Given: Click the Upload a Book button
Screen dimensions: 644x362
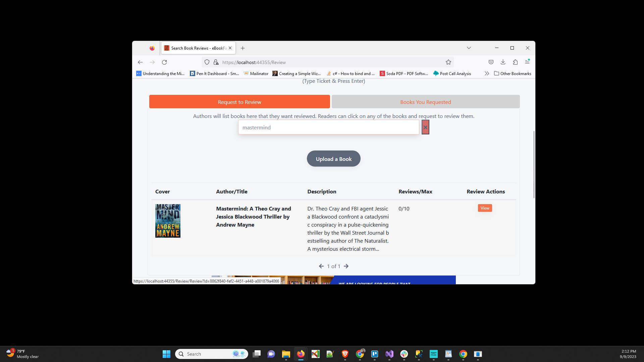Looking at the screenshot, I should [x=333, y=159].
